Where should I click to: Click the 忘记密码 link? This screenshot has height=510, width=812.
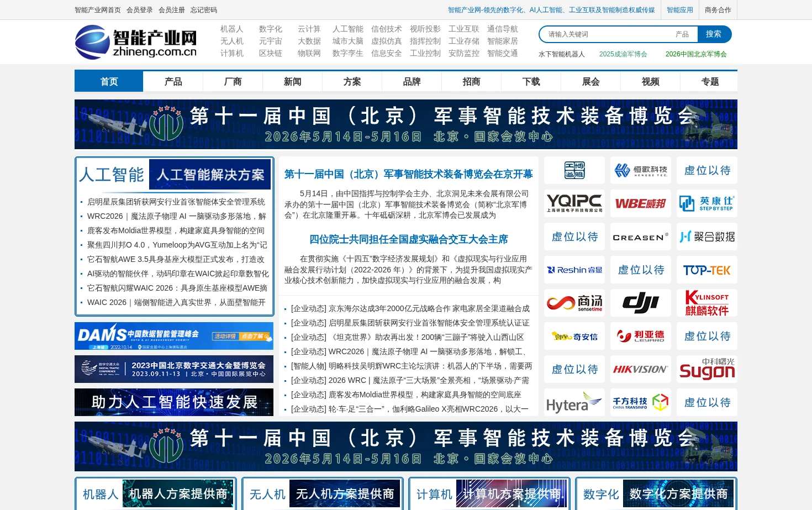(204, 10)
